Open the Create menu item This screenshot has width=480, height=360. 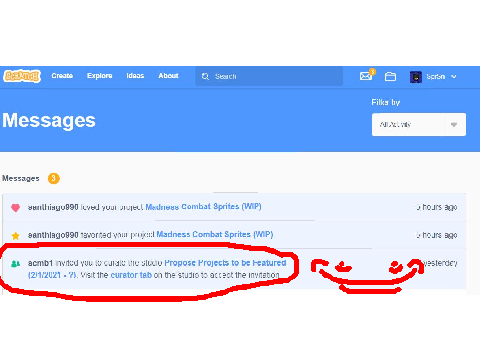[62, 76]
